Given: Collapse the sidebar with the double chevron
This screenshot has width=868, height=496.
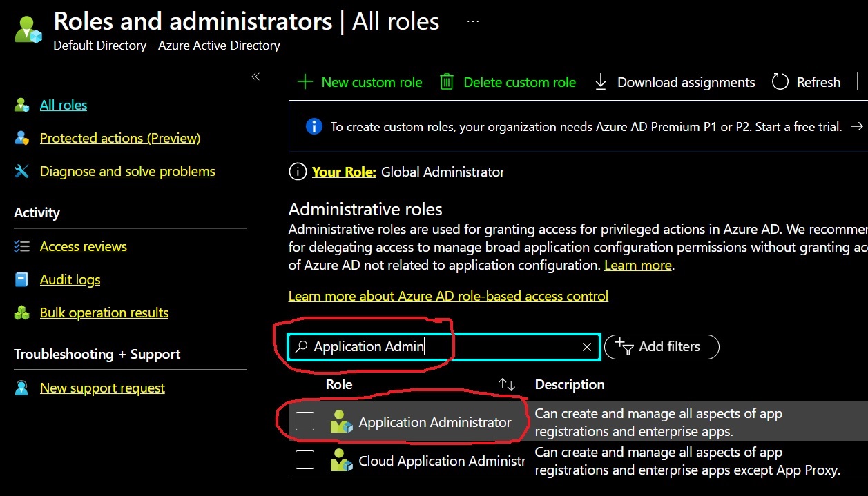Looking at the screenshot, I should tap(255, 77).
